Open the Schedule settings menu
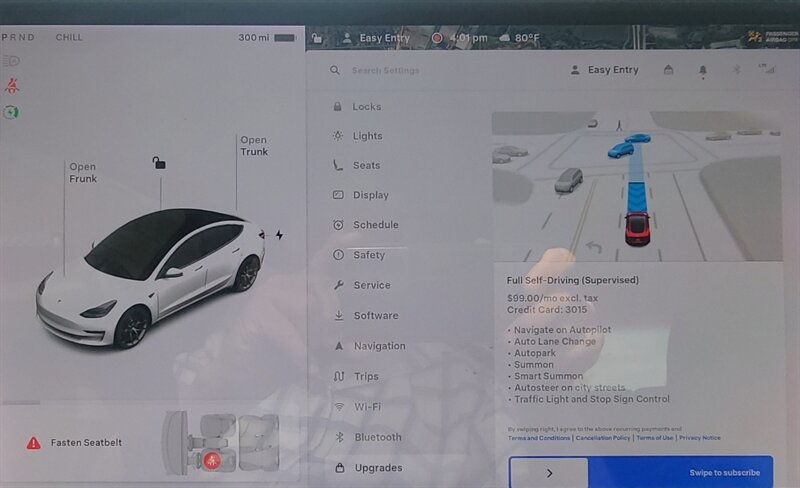 click(366, 225)
